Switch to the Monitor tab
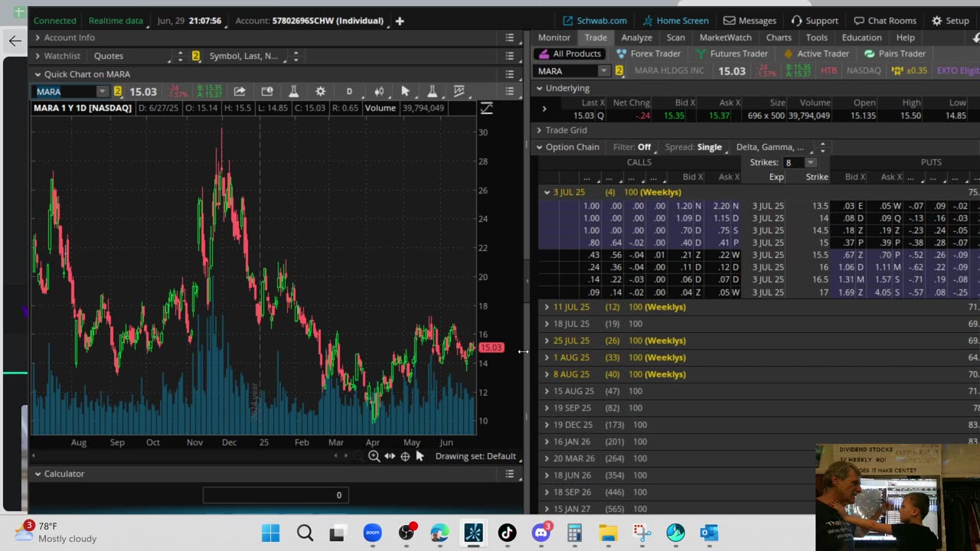 click(x=554, y=37)
